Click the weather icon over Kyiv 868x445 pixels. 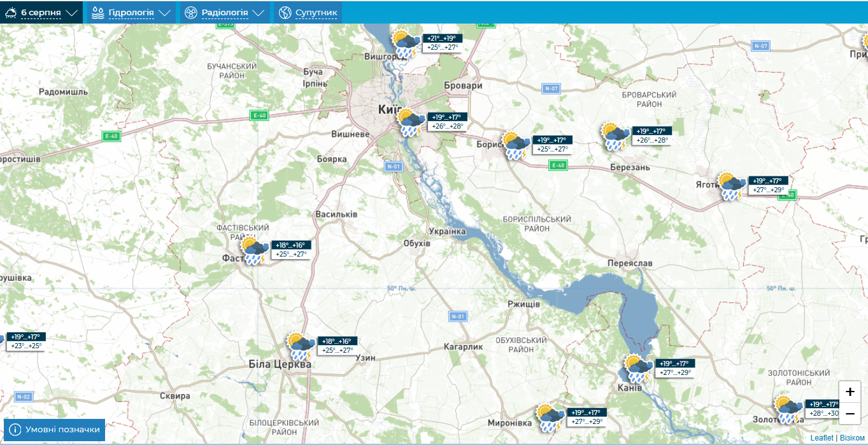(411, 122)
